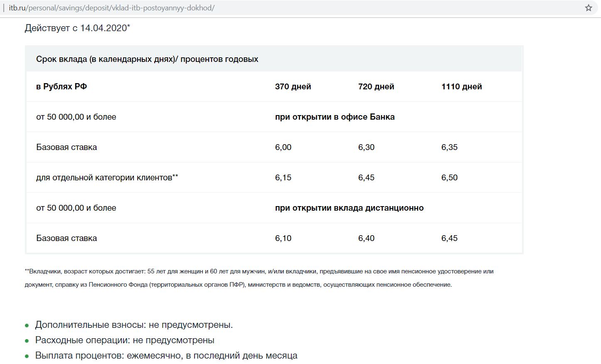Click the '370 дней' column header

[293, 86]
